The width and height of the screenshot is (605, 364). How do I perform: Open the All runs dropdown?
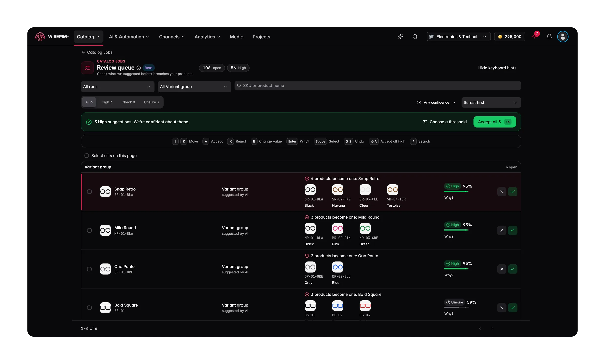pyautogui.click(x=117, y=87)
